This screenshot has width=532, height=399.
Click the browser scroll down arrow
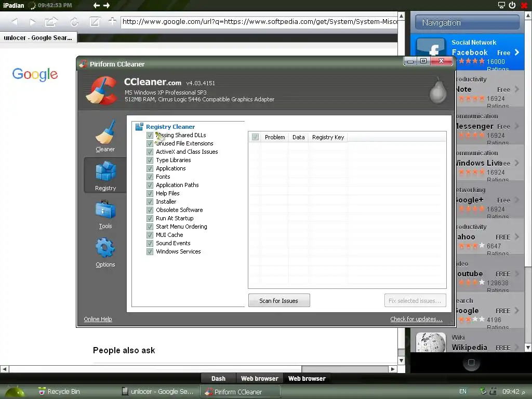coord(402,361)
